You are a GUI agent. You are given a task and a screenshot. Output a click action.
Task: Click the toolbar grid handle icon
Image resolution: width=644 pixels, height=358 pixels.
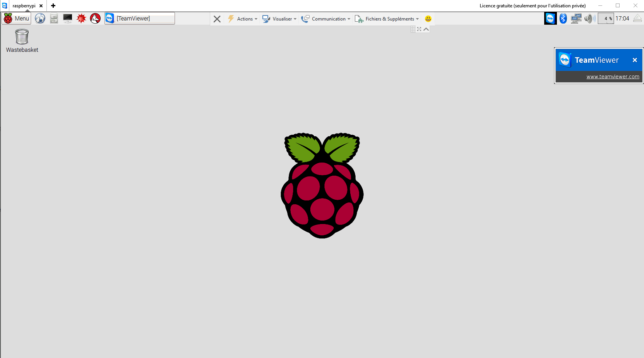(x=413, y=29)
